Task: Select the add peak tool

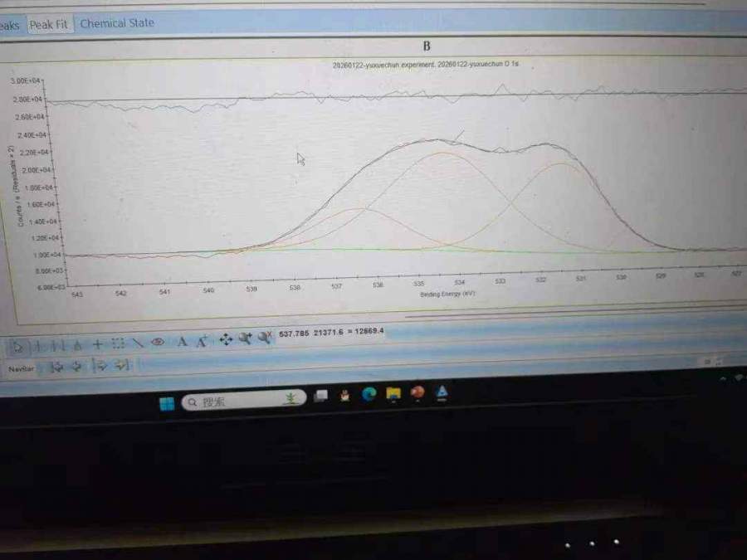Action: point(78,345)
